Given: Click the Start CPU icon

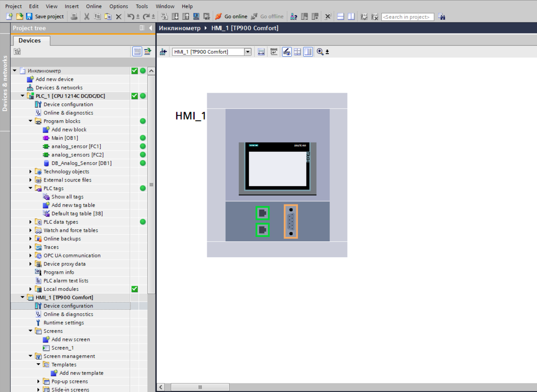Looking at the screenshot, I should (x=304, y=17).
